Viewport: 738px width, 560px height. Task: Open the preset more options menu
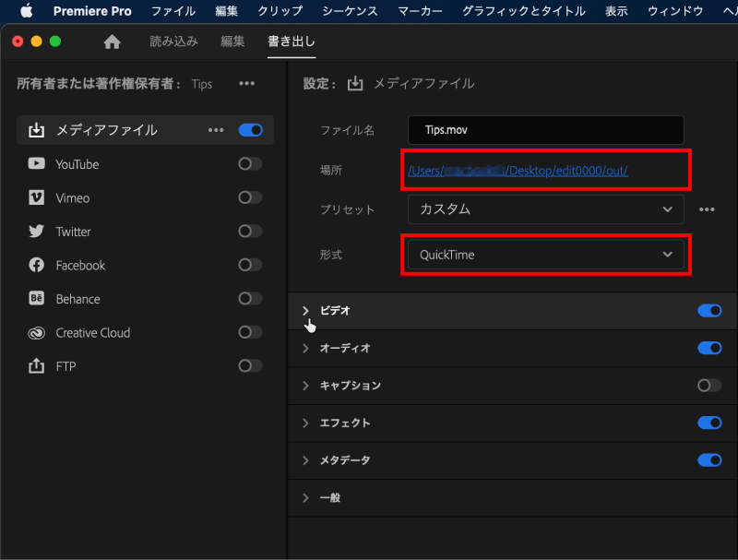point(707,209)
